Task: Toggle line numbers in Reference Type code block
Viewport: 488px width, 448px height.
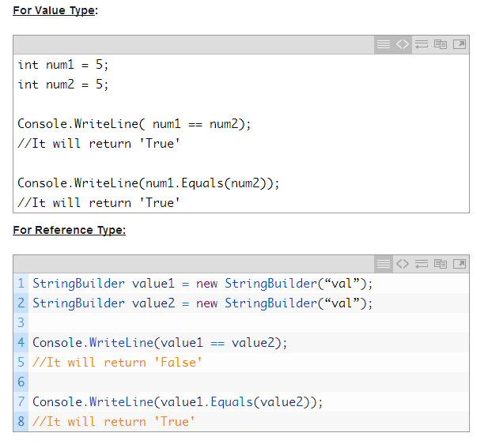Action: [x=384, y=264]
